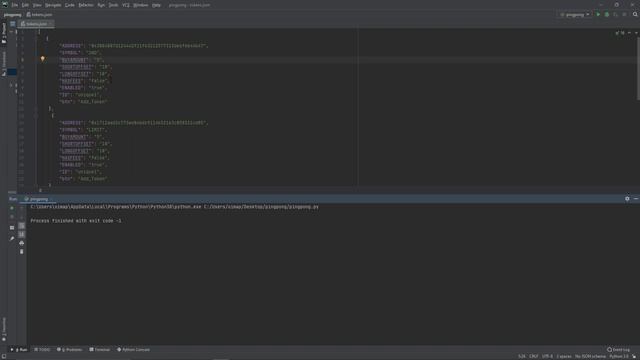Open the Run tool window button at bottom
Image resolution: width=640 pixels, height=360 pixels.
pos(19,350)
